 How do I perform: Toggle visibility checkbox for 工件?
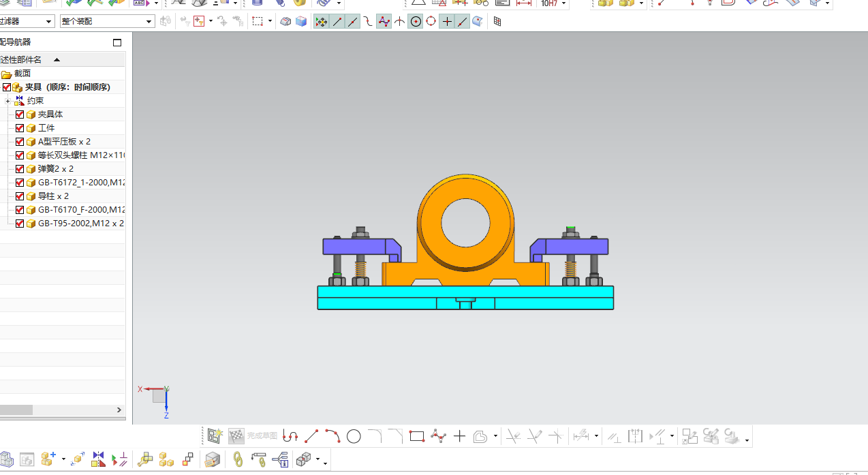(x=20, y=128)
